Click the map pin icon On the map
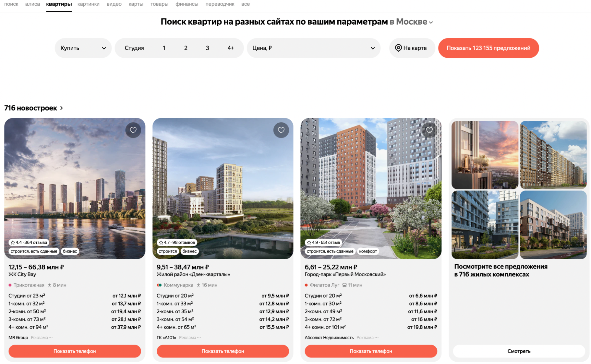This screenshot has width=591, height=364. (x=398, y=48)
